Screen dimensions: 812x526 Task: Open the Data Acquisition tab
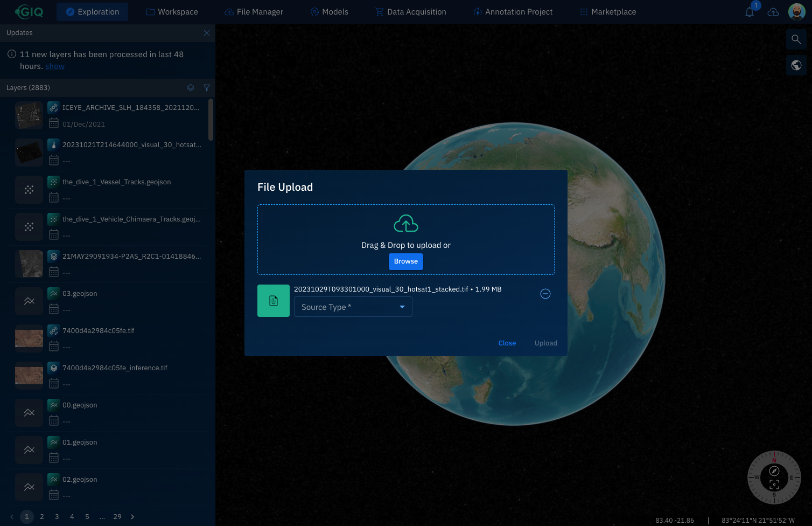(411, 12)
